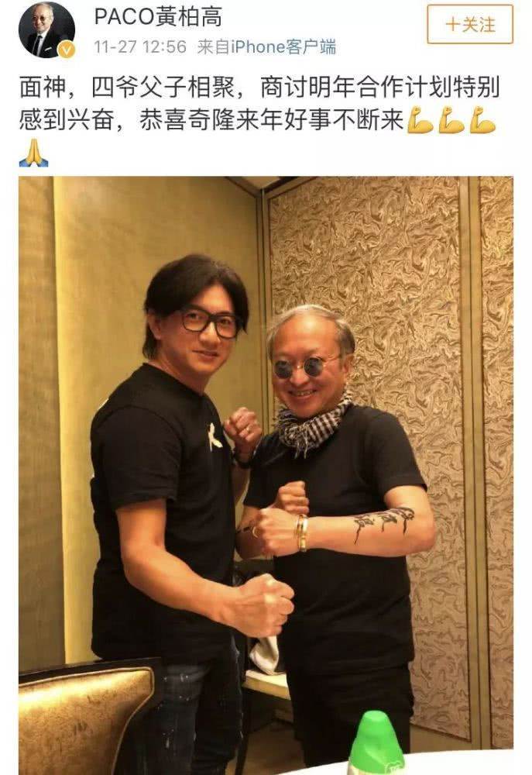Screen dimensions: 532x775
Task: Tap the 11-27 12:56 timestamp
Action: 140,47
